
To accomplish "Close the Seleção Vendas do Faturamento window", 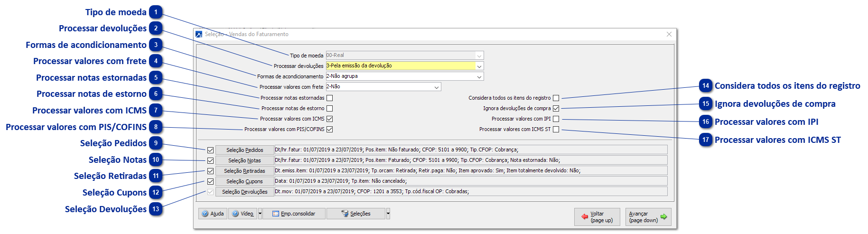I will tap(669, 34).
